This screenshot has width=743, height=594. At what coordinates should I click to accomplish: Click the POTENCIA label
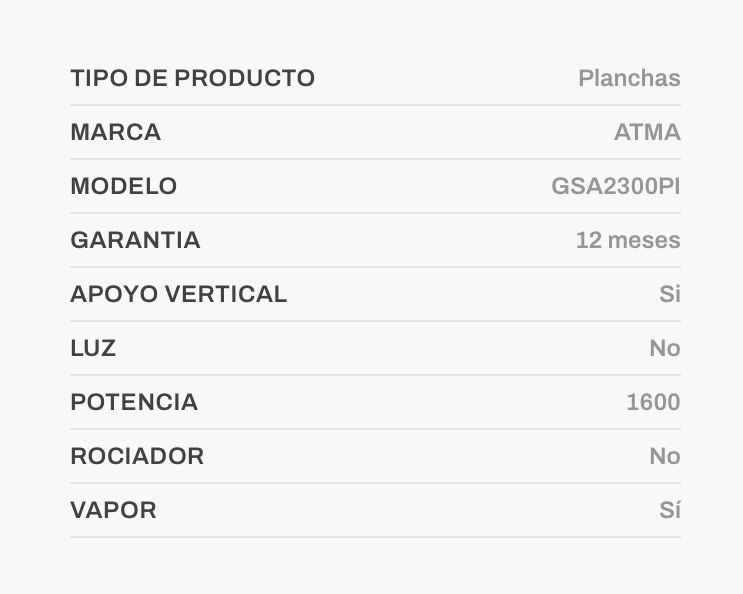tap(134, 402)
